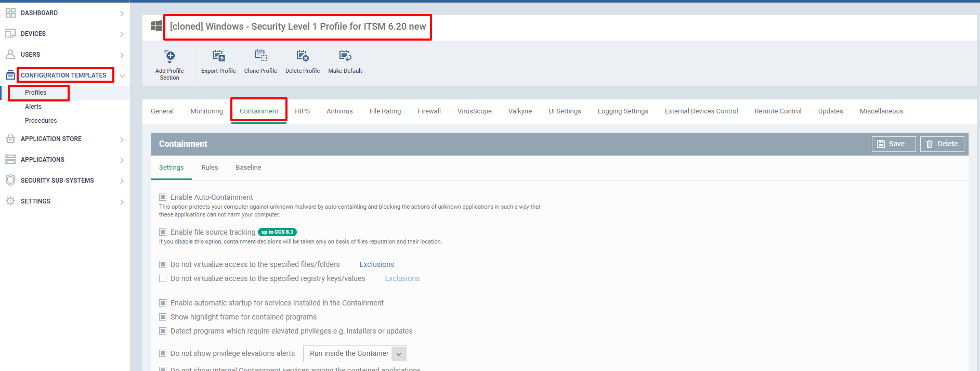The image size is (980, 371).
Task: Expand the Devices menu chevron
Action: (122, 34)
